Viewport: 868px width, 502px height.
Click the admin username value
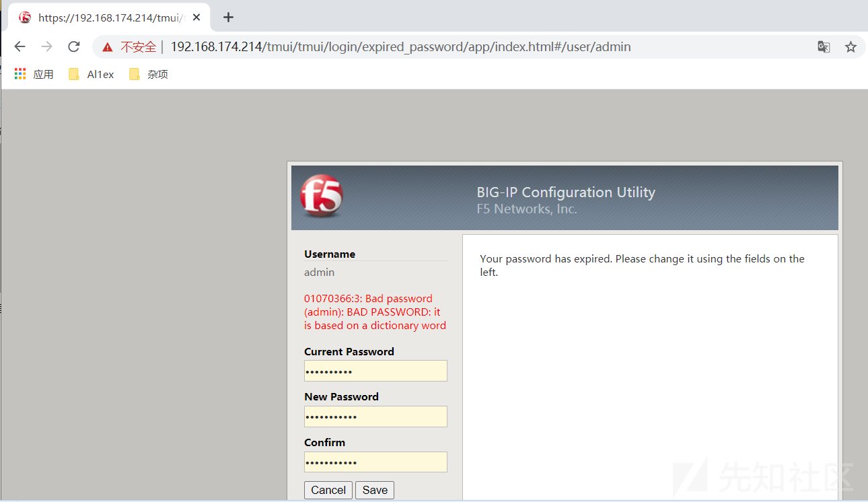(319, 273)
